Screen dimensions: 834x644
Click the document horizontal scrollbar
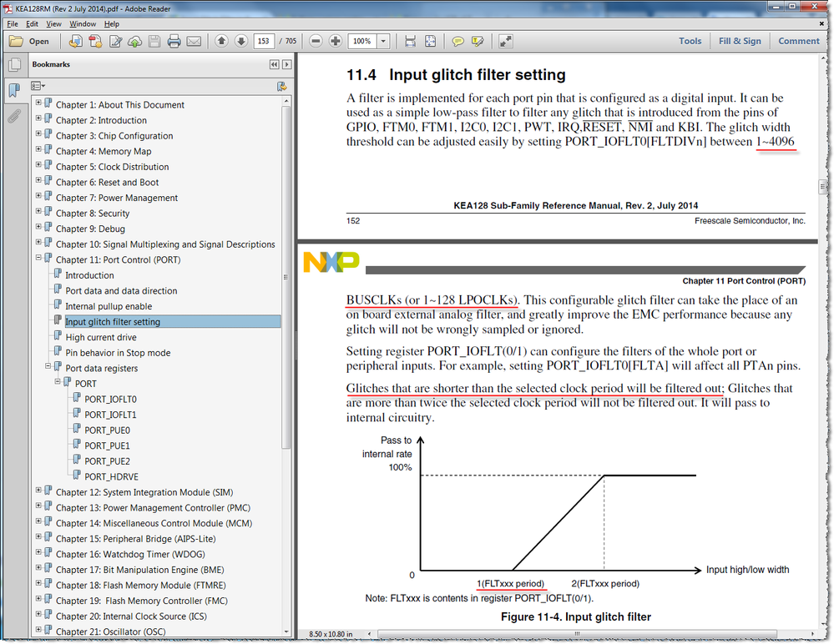click(x=577, y=634)
